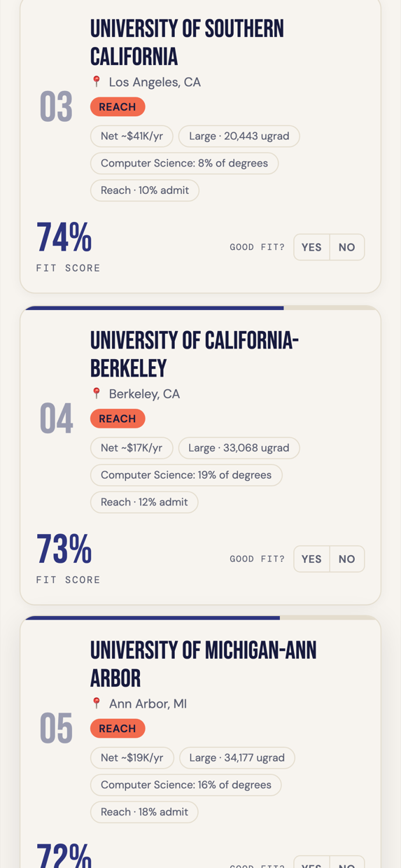Click the Ann Arbor location pin icon
The image size is (401, 868).
tap(97, 703)
